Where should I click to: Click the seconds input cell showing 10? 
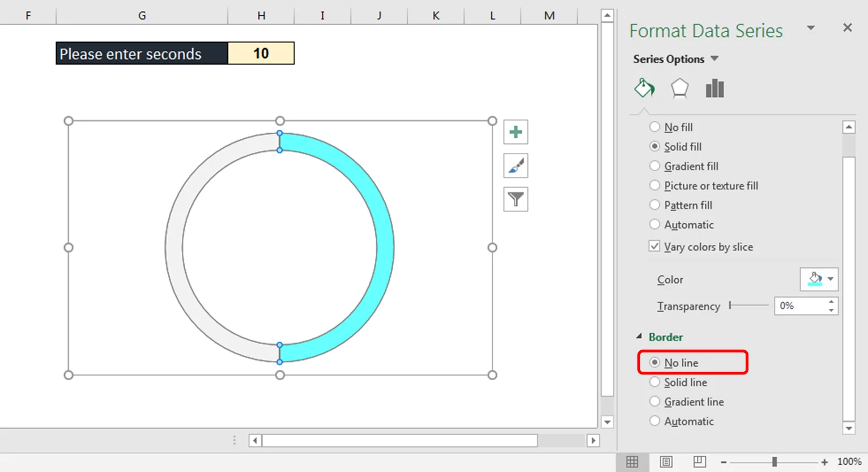(261, 53)
